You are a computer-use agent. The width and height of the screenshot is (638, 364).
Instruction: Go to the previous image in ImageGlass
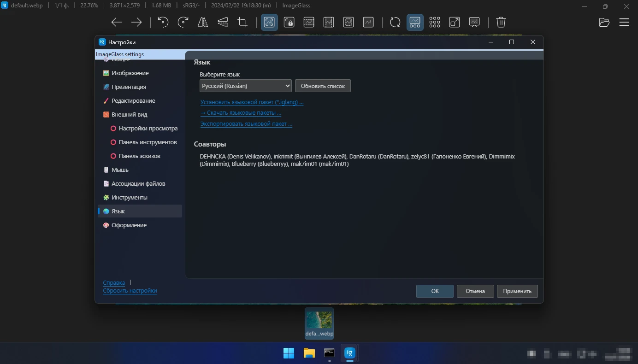coord(117,22)
